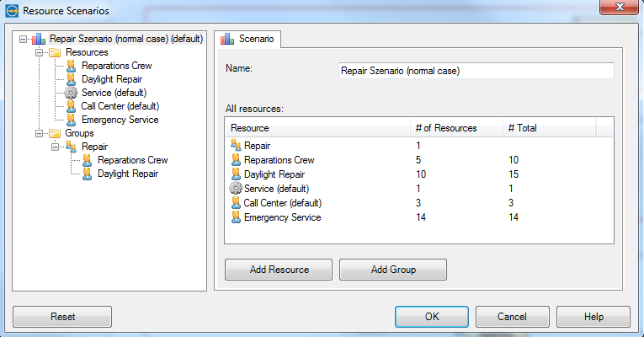The height and width of the screenshot is (337, 644).
Task: Collapse the Groups folder node
Action: 39,134
